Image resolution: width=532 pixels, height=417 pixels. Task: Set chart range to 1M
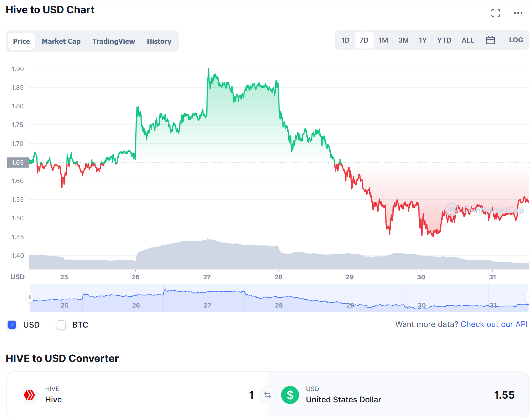pos(383,40)
